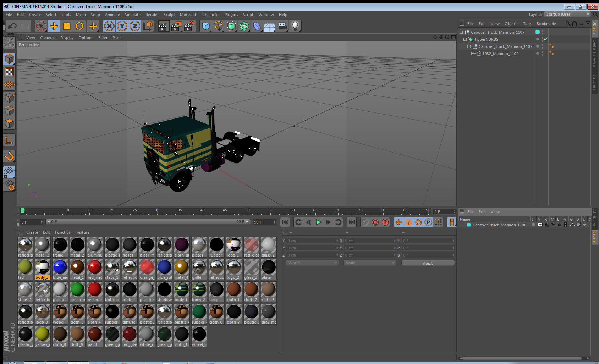Open render settings icon
Viewport: 599px width, 364px height.
(189, 26)
